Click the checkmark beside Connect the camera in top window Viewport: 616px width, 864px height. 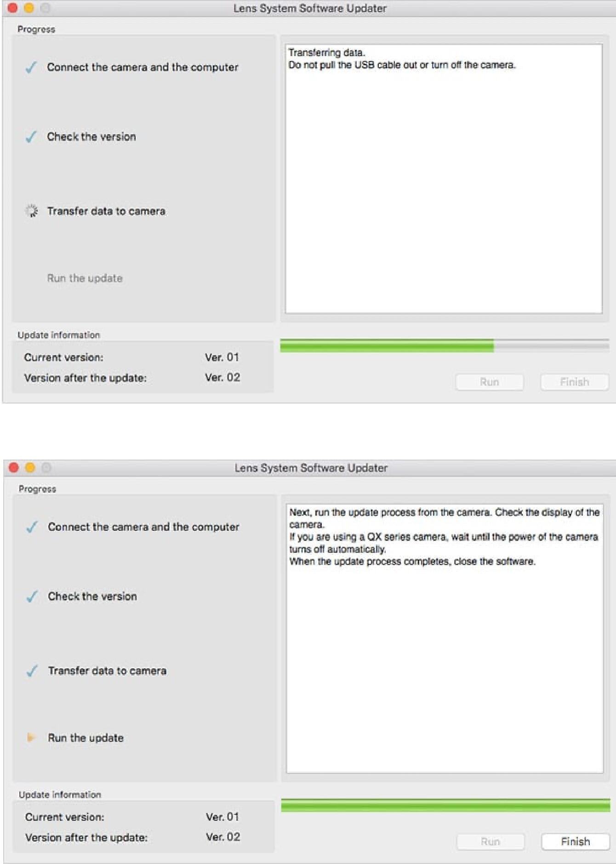[31, 68]
